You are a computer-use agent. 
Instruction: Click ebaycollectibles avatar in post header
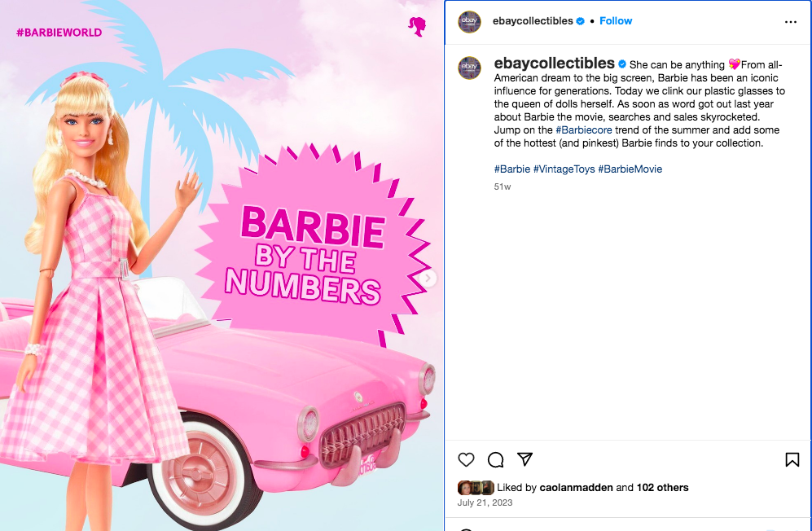tap(469, 21)
